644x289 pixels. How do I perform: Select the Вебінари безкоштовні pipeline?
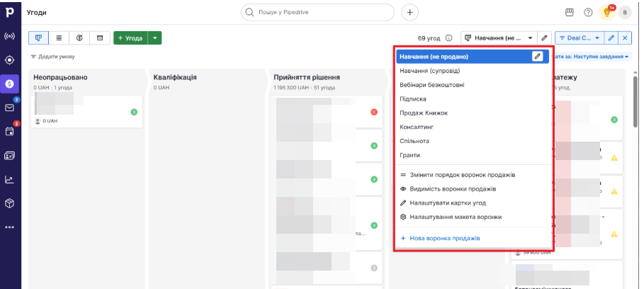click(432, 85)
